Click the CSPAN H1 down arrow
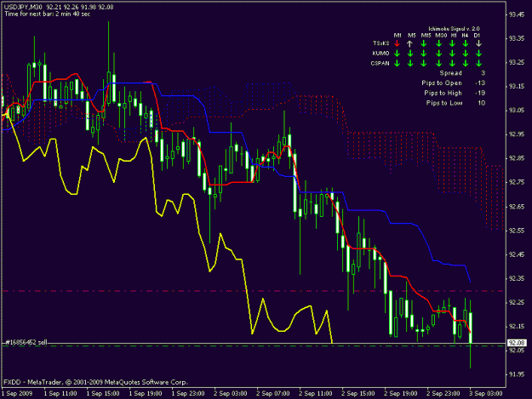The image size is (532, 399). pos(452,64)
